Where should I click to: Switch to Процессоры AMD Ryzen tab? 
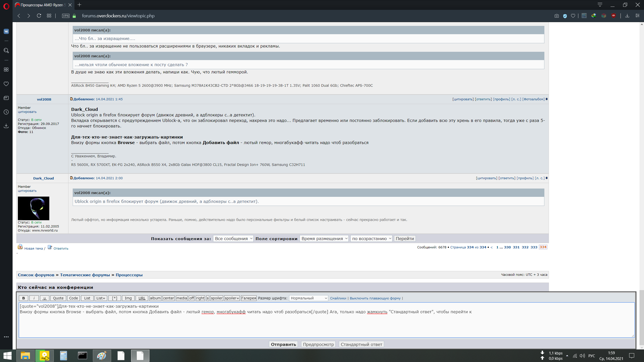click(42, 5)
